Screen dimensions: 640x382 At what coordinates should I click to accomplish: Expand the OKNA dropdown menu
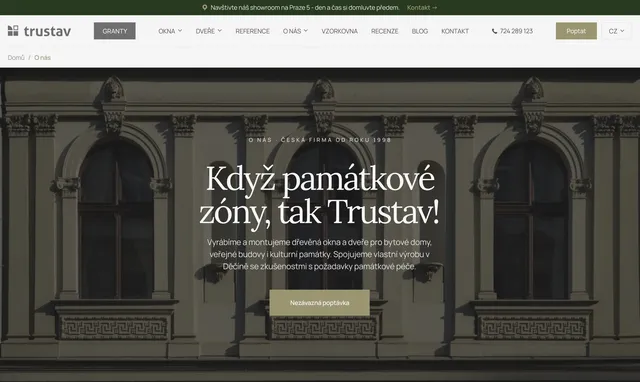170,31
